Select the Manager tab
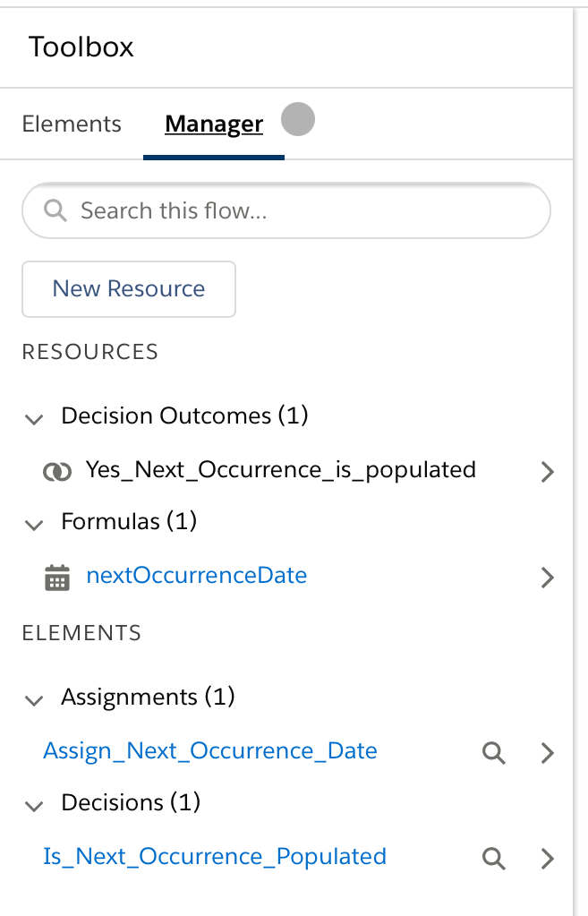The width and height of the screenshot is (588, 916). [x=213, y=124]
